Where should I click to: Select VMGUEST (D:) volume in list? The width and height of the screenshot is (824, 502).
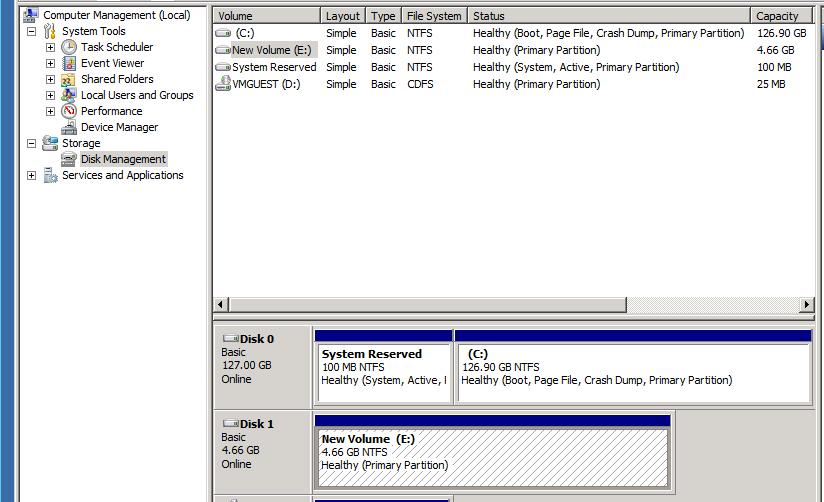(x=265, y=84)
